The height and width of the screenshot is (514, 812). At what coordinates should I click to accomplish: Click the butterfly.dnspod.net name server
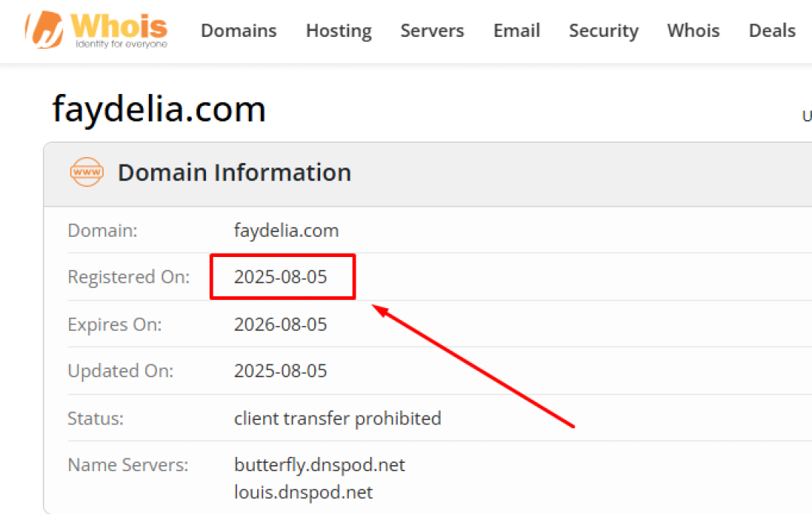pos(319,465)
